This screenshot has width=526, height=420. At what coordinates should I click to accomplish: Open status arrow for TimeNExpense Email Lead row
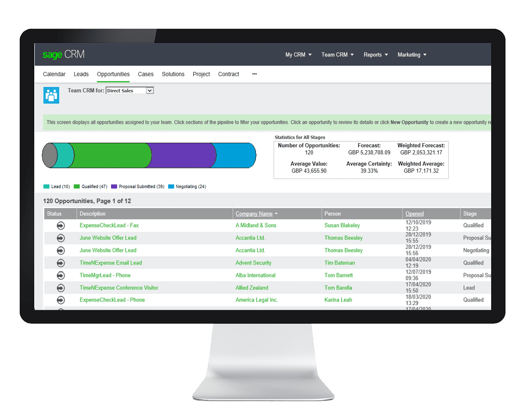click(61, 263)
